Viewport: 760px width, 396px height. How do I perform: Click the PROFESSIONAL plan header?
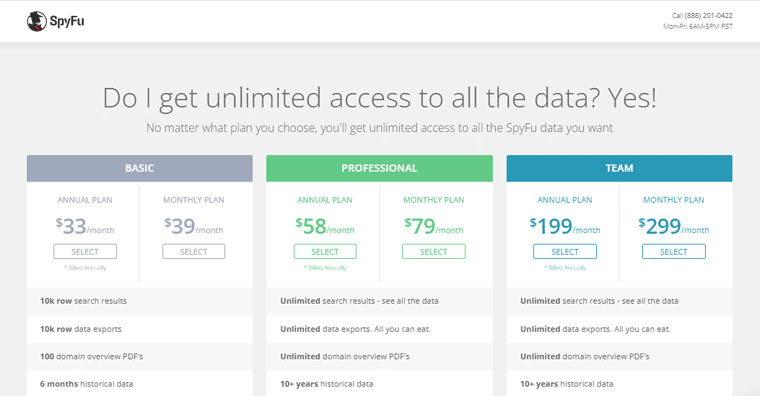380,168
